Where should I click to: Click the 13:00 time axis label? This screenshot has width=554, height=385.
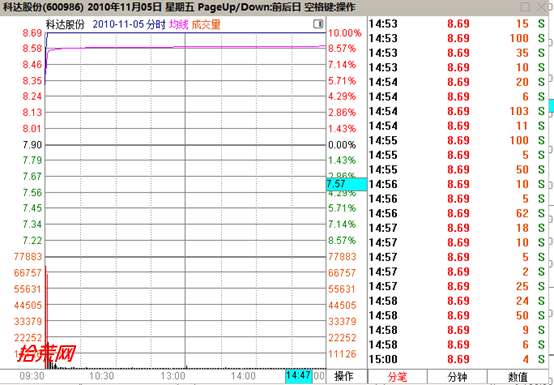(173, 376)
